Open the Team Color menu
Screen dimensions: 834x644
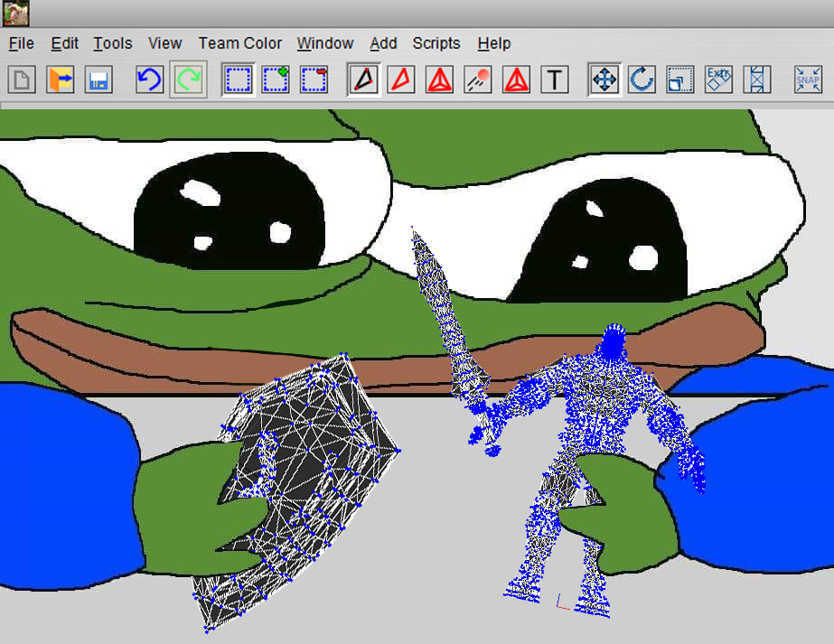[239, 43]
